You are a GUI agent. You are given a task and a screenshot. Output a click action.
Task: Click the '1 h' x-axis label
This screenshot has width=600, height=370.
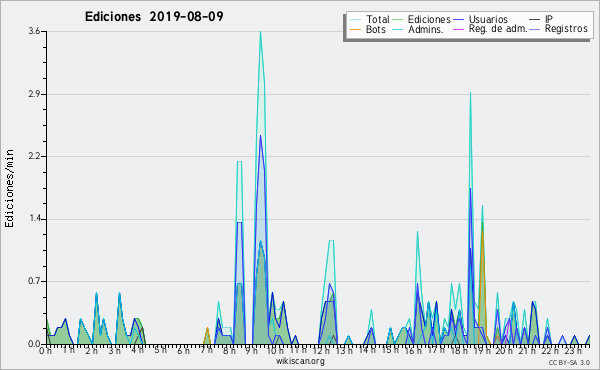pos(68,350)
